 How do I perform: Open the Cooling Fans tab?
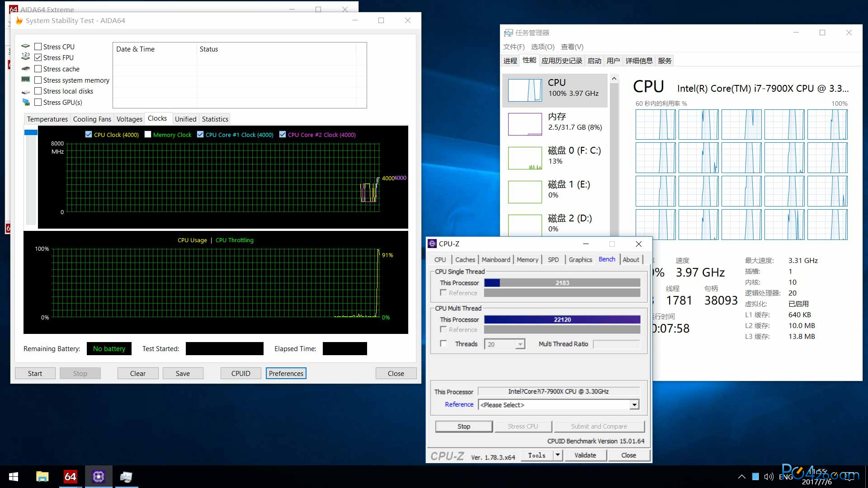[92, 119]
